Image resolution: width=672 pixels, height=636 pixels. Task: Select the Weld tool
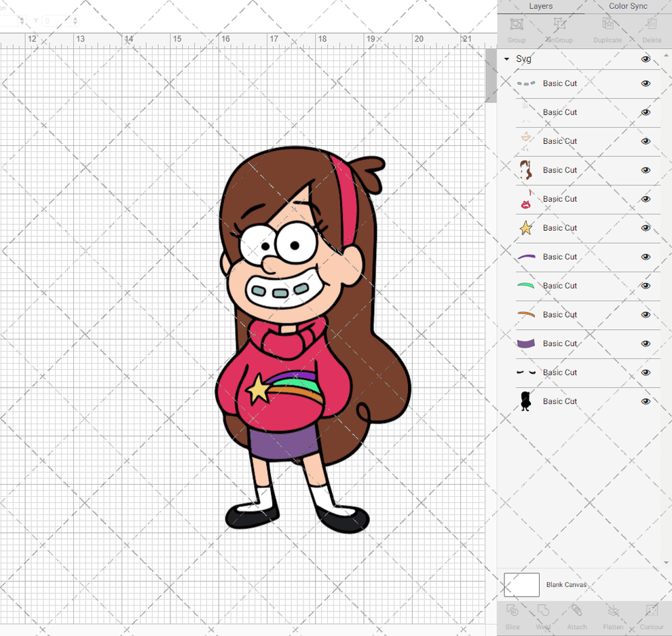pyautogui.click(x=544, y=618)
